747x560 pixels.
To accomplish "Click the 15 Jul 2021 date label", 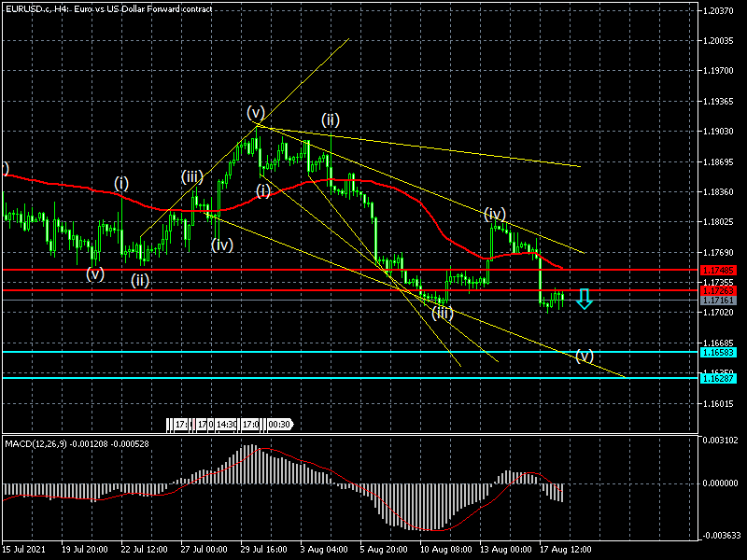I will pyautogui.click(x=25, y=550).
